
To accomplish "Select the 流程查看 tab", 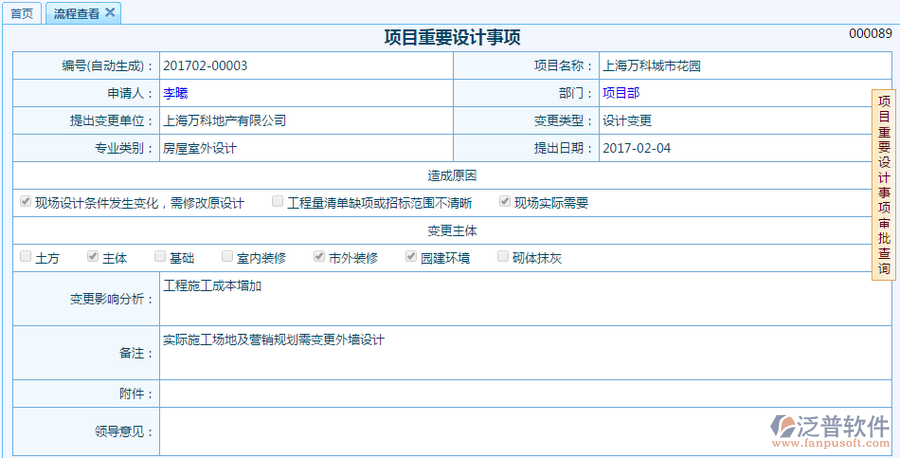I will 76,13.
